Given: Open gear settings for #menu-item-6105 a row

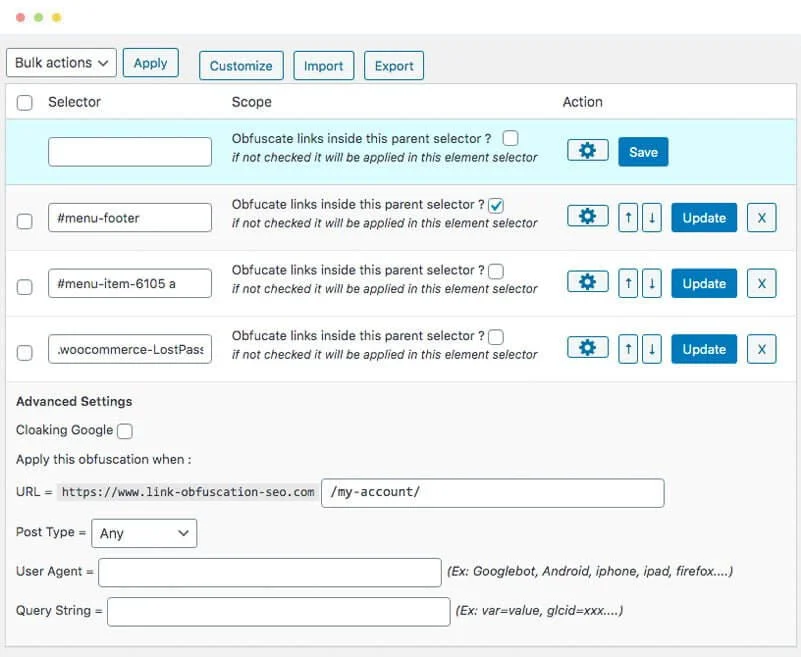Looking at the screenshot, I should 587,281.
